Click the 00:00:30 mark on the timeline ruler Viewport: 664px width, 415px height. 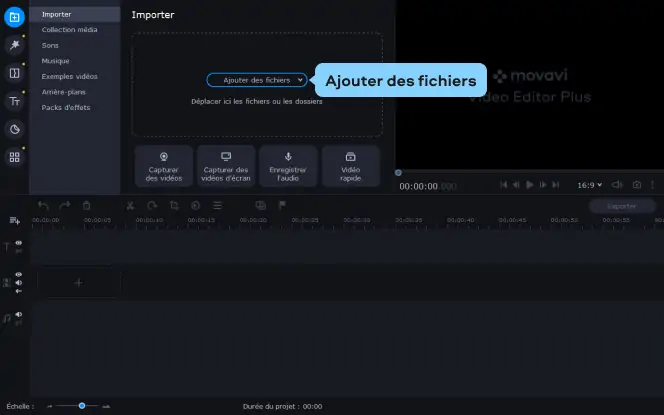coord(357,220)
